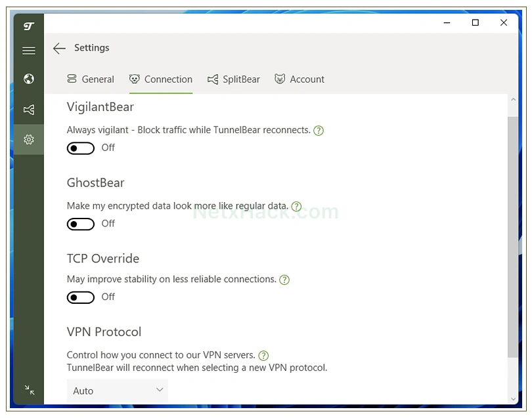The height and width of the screenshot is (418, 532).
Task: Maximize the TunnelBear window
Action: pyautogui.click(x=476, y=23)
